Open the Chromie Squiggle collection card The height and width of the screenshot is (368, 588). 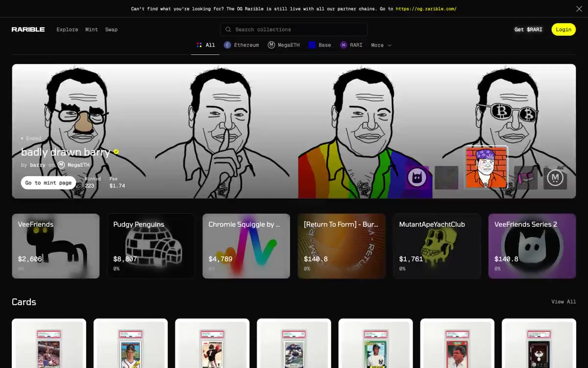tap(246, 246)
